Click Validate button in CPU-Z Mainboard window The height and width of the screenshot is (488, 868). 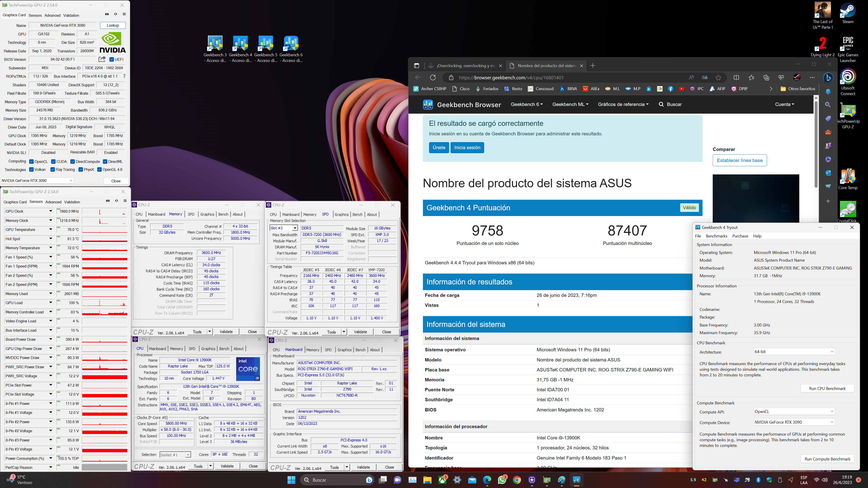(x=363, y=467)
